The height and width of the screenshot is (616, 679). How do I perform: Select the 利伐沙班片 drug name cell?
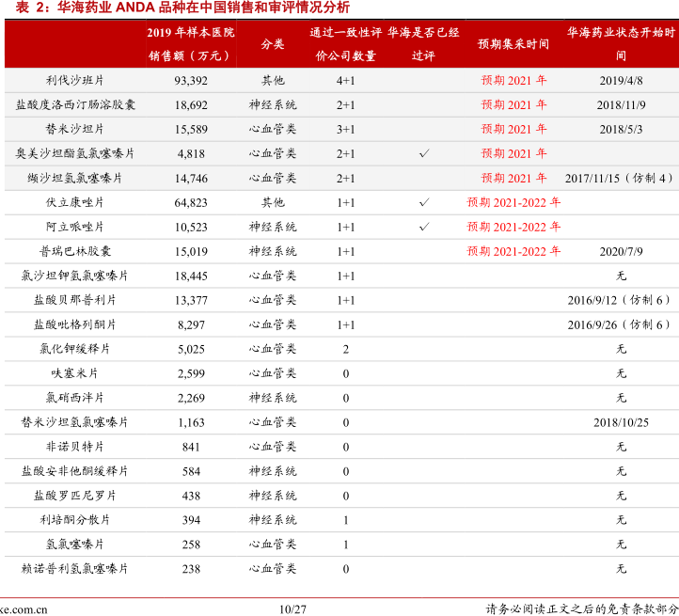point(75,80)
